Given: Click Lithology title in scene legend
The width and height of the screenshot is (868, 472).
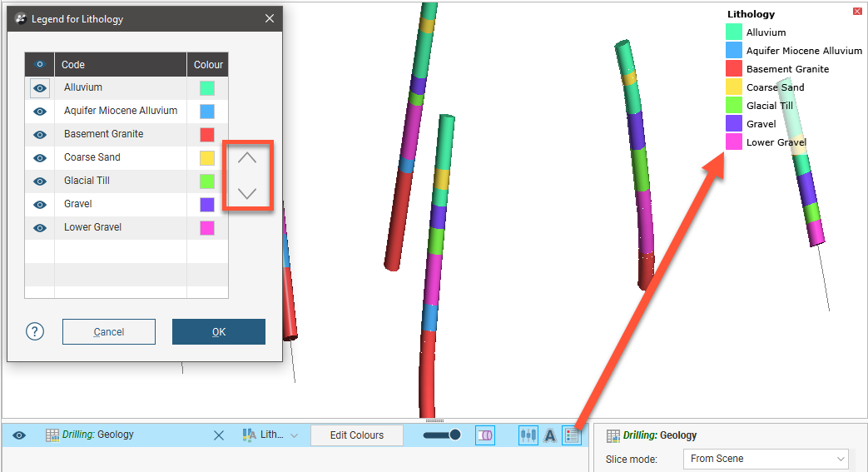Looking at the screenshot, I should 751,14.
